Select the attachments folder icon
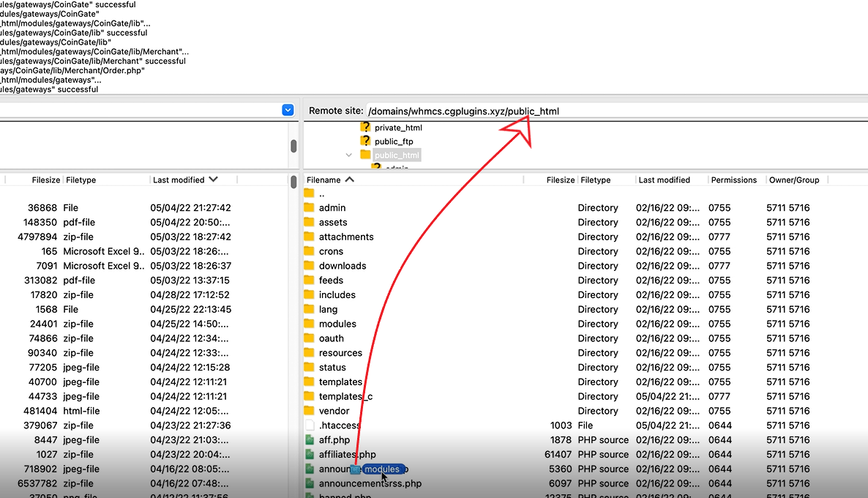Screen dimensions: 868x498 click(x=309, y=237)
